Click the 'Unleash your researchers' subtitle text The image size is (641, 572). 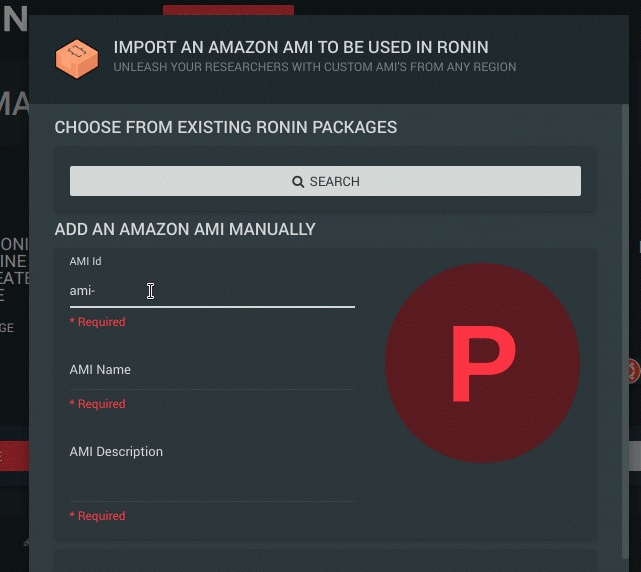click(x=315, y=67)
